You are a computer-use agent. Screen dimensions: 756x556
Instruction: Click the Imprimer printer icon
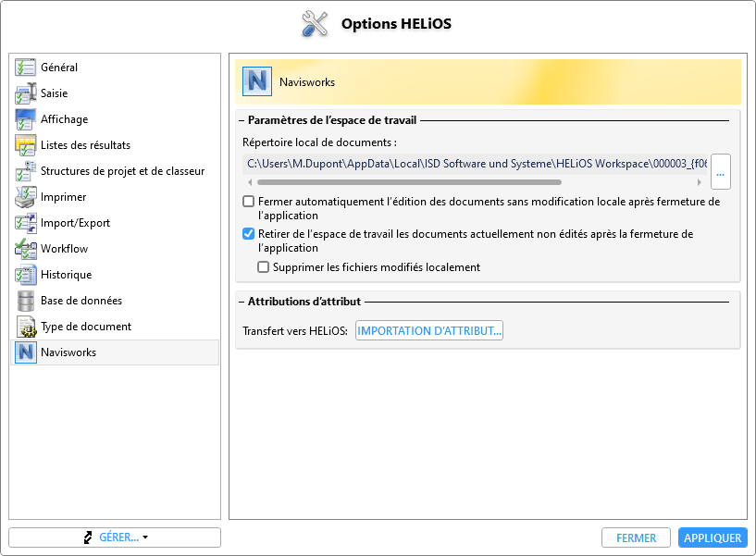[25, 197]
